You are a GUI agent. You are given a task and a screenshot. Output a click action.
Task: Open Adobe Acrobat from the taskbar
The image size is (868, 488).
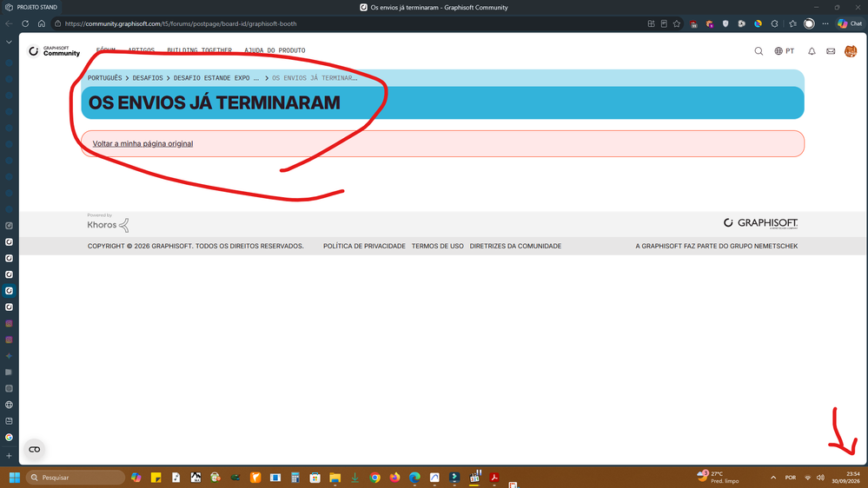pos(494,478)
